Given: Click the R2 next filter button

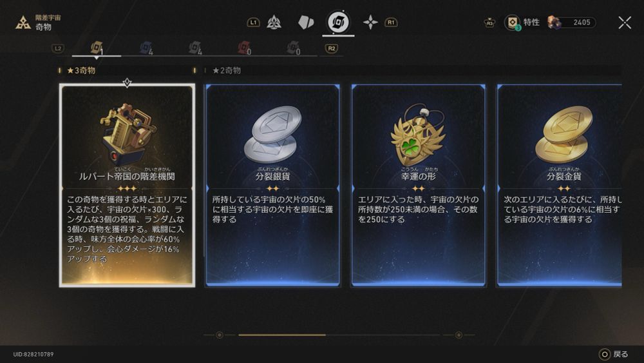Looking at the screenshot, I should (332, 48).
